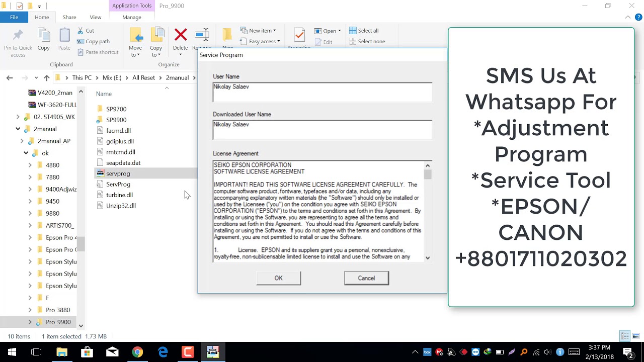Sort by the Name column header

(104, 94)
